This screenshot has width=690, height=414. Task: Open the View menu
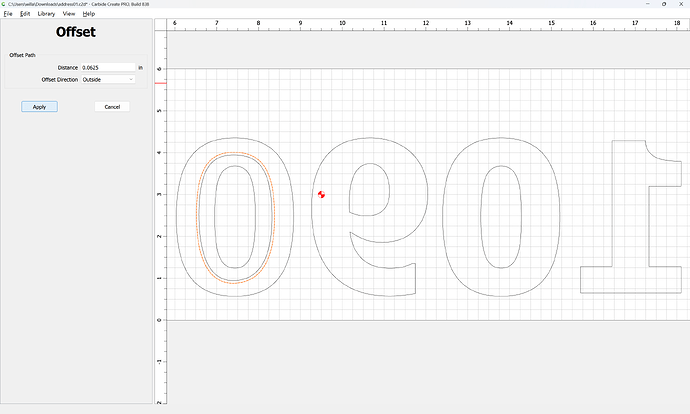tap(69, 14)
